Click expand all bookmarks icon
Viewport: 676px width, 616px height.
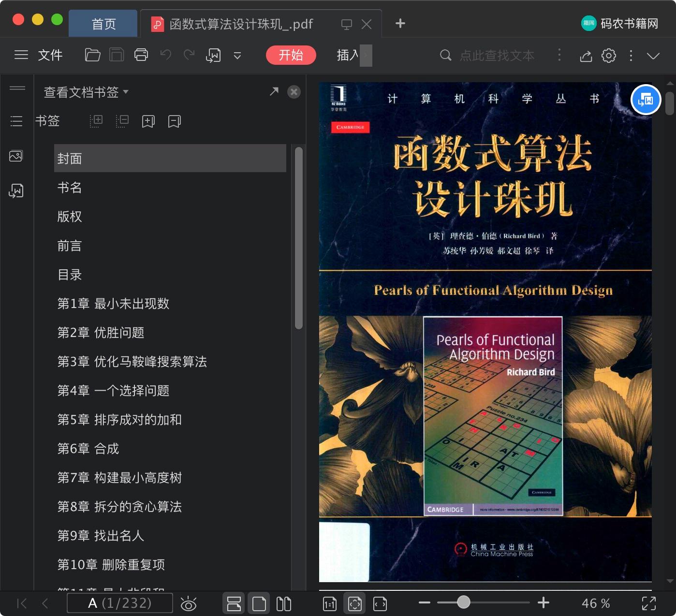[x=96, y=121]
